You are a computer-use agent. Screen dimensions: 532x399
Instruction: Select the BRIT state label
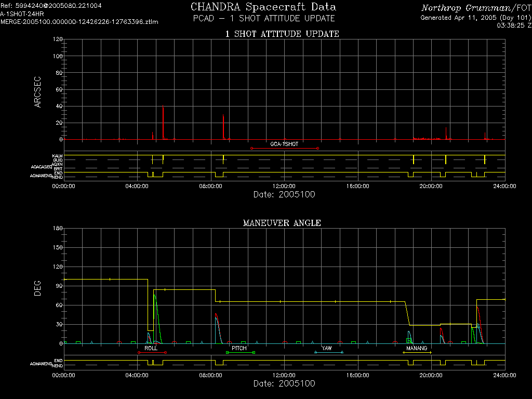coord(58,169)
